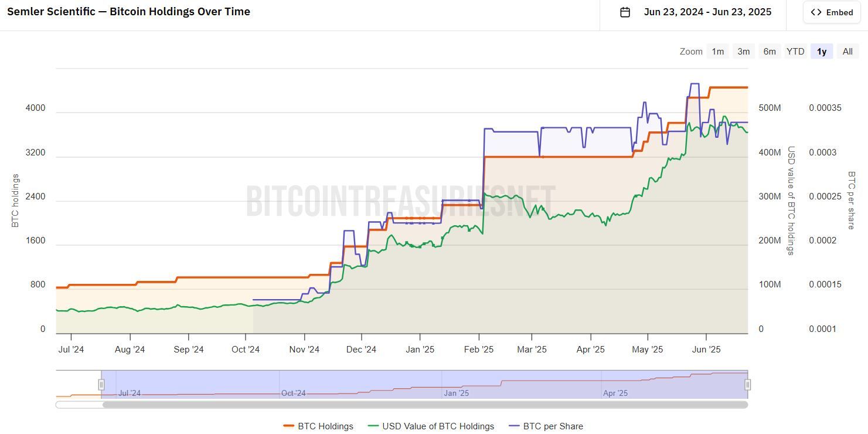This screenshot has width=868, height=434.
Task: Select the 1m zoom range
Action: (718, 52)
